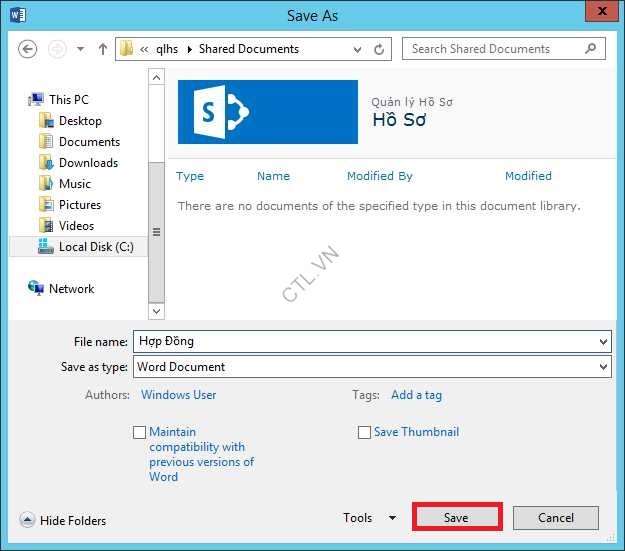Screen dimensions: 625x551
Task: Select Shared Documents breadcrumb segment
Action: click(249, 49)
